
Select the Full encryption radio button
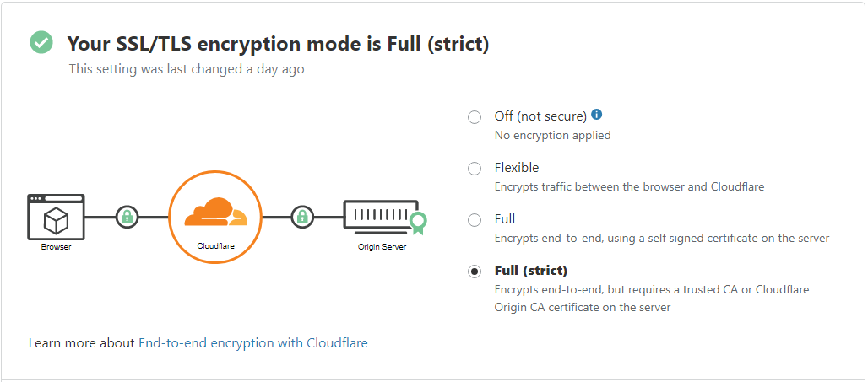click(475, 220)
